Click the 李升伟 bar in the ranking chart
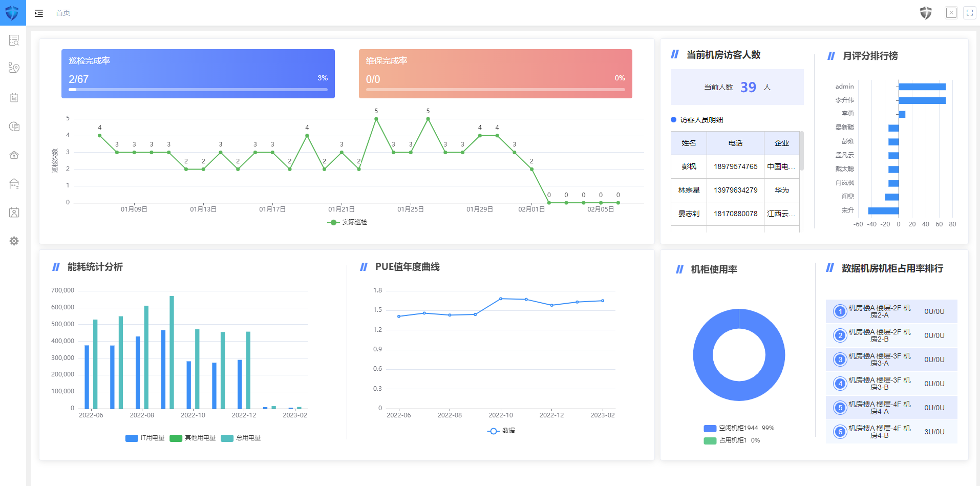 pyautogui.click(x=922, y=100)
